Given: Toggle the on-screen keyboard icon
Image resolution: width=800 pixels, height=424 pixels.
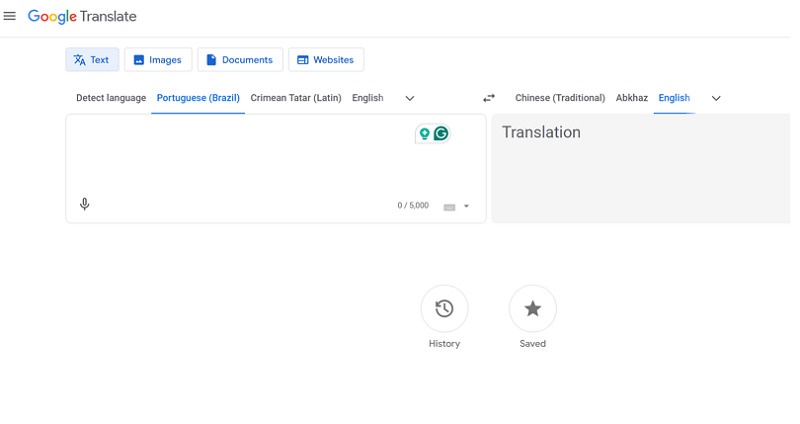Looking at the screenshot, I should pyautogui.click(x=449, y=207).
